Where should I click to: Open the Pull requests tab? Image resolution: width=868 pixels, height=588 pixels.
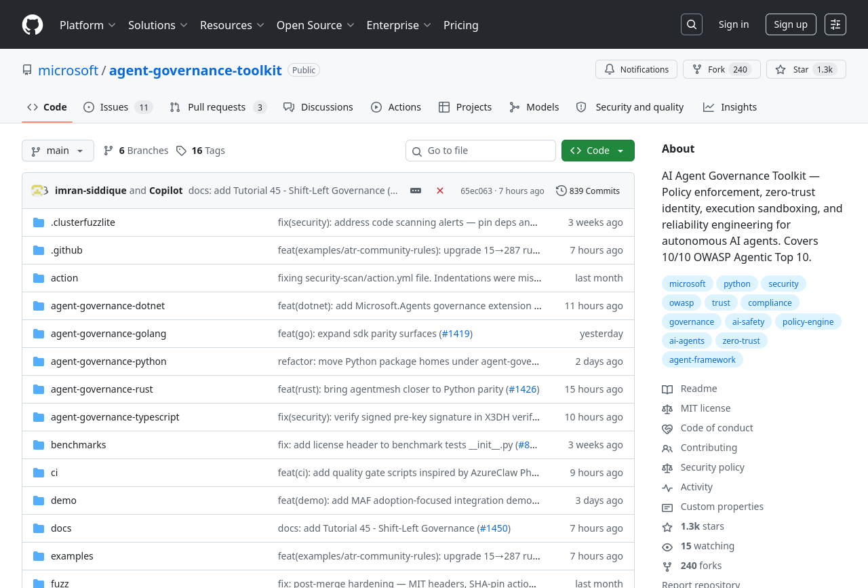click(216, 107)
